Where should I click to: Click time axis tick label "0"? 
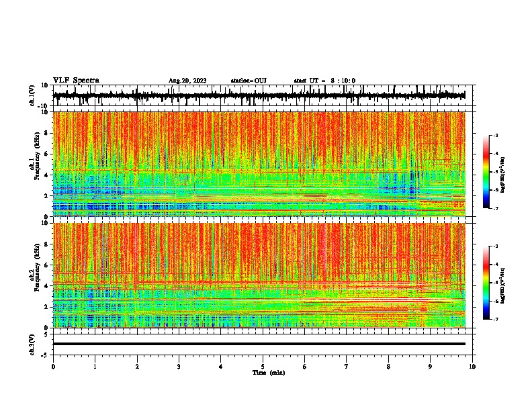[x=53, y=367]
